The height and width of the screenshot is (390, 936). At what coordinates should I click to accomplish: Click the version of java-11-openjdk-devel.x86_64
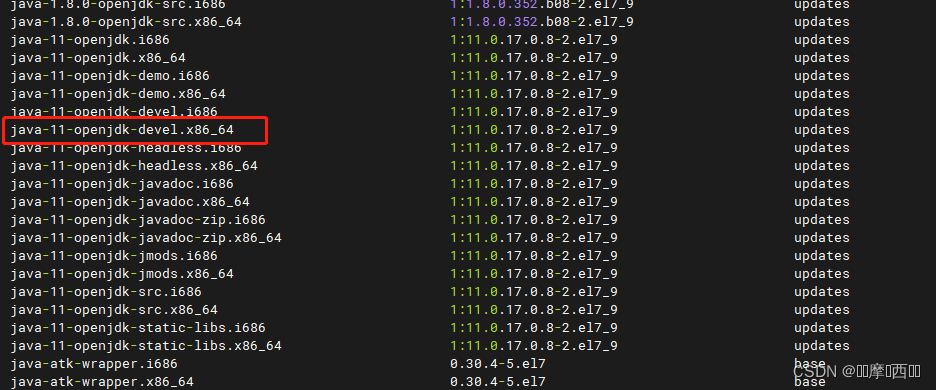[534, 130]
